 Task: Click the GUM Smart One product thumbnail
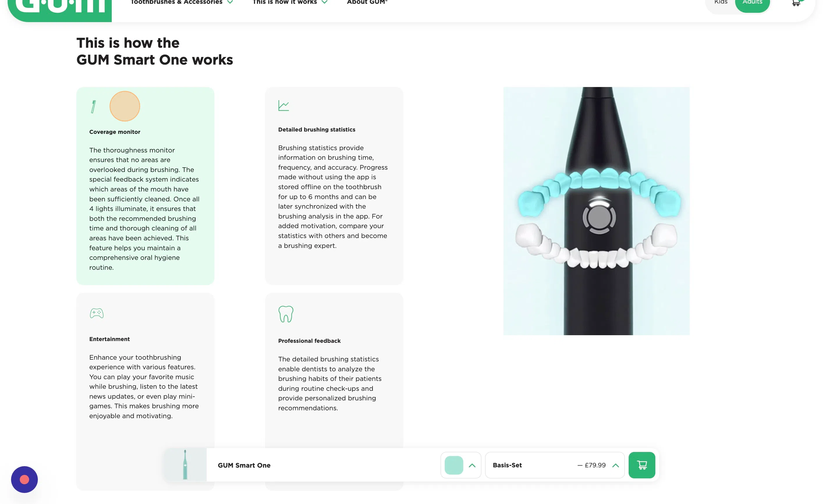click(x=185, y=465)
